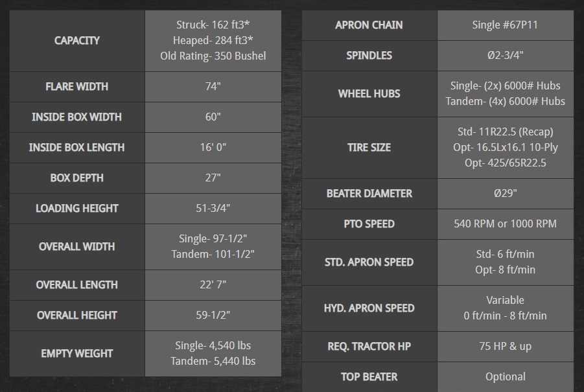Image resolution: width=584 pixels, height=392 pixels.
Task: Select the 16' 0" inside box length value
Action: click(x=213, y=148)
